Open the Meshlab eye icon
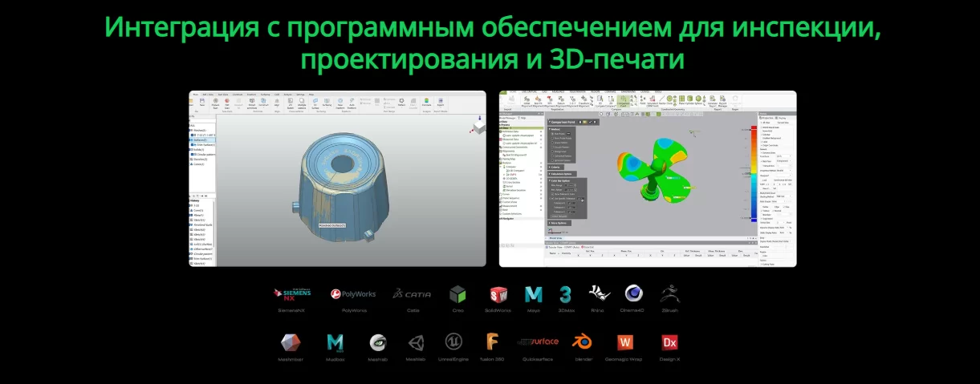980x384 pixels. coord(378,343)
